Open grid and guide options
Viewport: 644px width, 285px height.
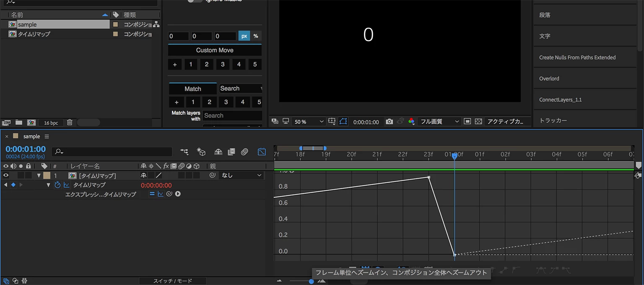pos(332,122)
